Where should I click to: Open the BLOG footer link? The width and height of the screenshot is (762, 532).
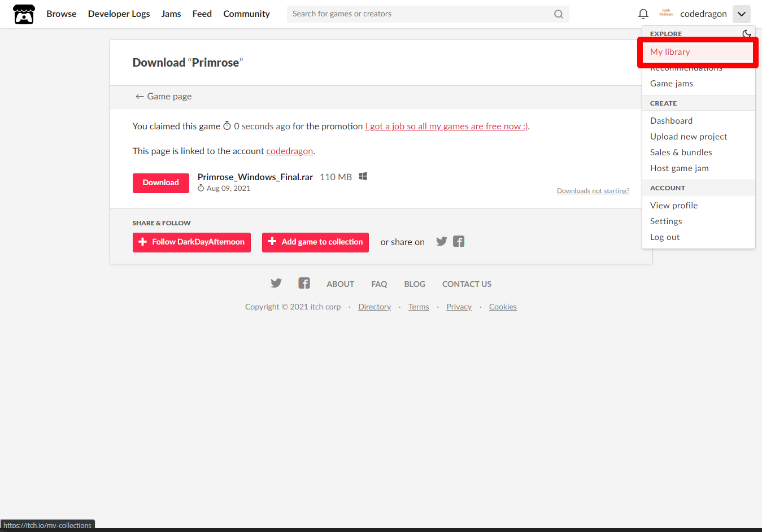click(415, 284)
